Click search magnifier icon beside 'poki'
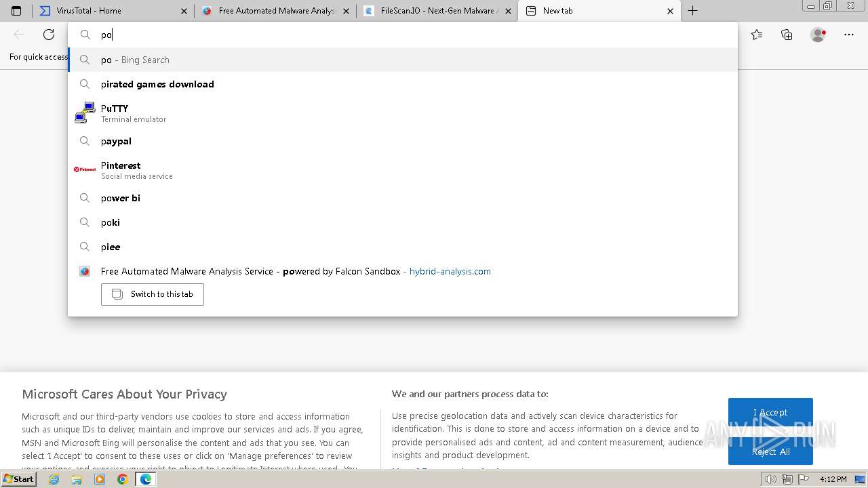868x488 pixels. pyautogui.click(x=85, y=222)
